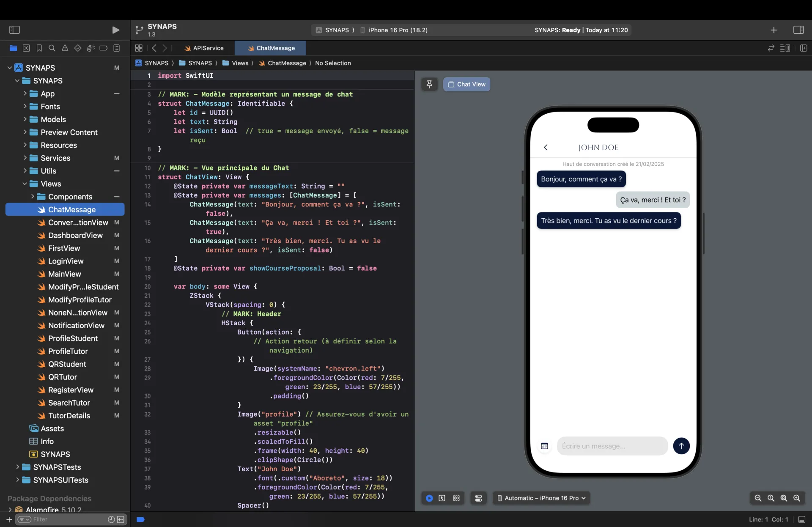Tap the back chevron in preview
The image size is (812, 527).
point(546,147)
